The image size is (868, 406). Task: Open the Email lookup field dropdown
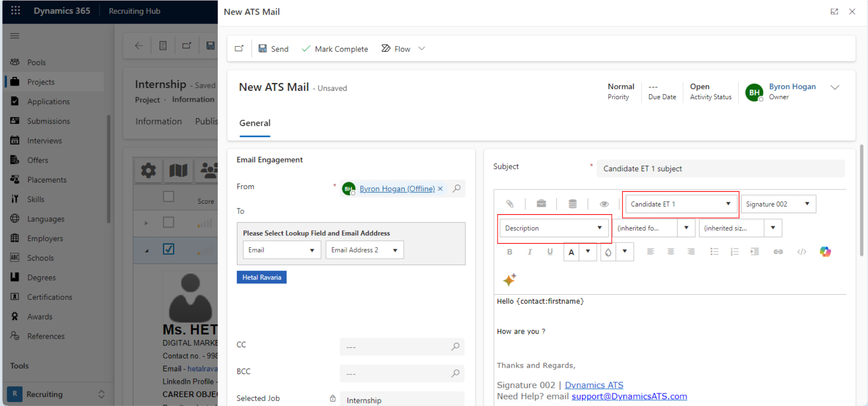tap(282, 250)
